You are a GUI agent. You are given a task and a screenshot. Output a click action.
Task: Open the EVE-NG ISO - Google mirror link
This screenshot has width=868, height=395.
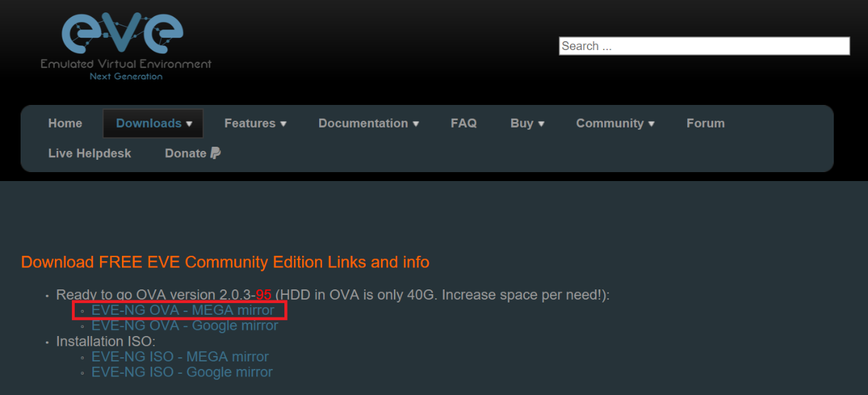coord(182,372)
